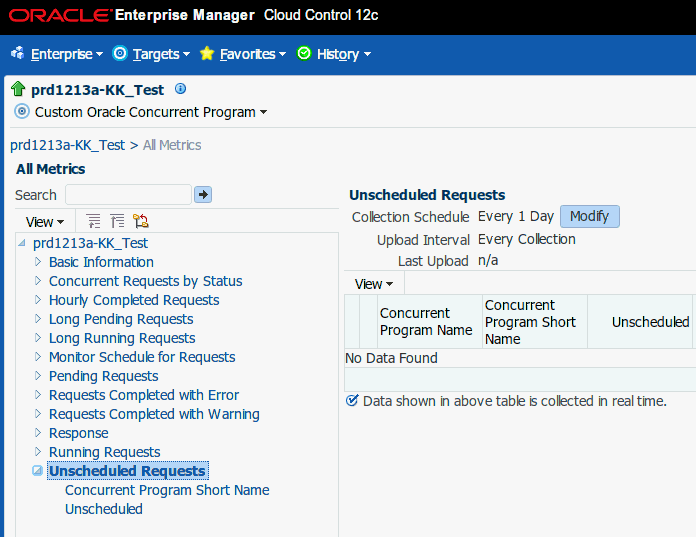
Task: Click the green up-status arrow icon
Action: pos(18,89)
